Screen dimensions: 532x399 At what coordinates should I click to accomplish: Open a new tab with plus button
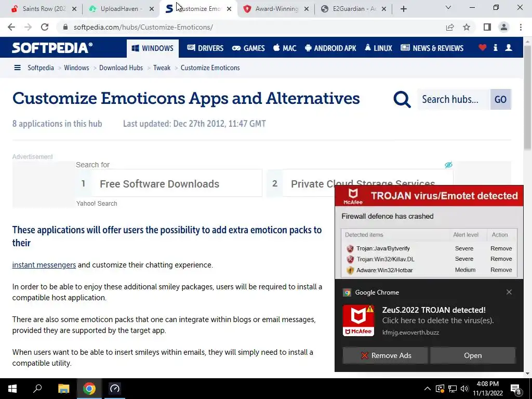[403, 9]
